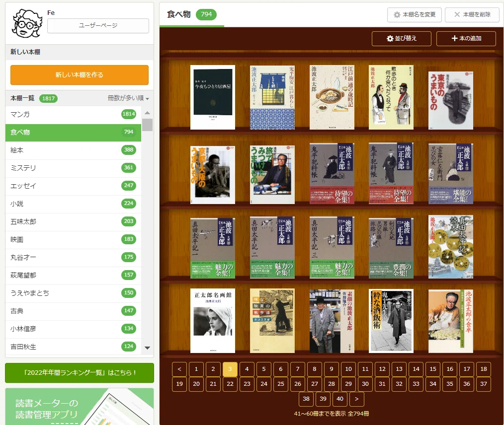Screen dimensions: 504x425
Task: Open book 散歩のとき何か食べたくなって
Action: click(x=391, y=97)
